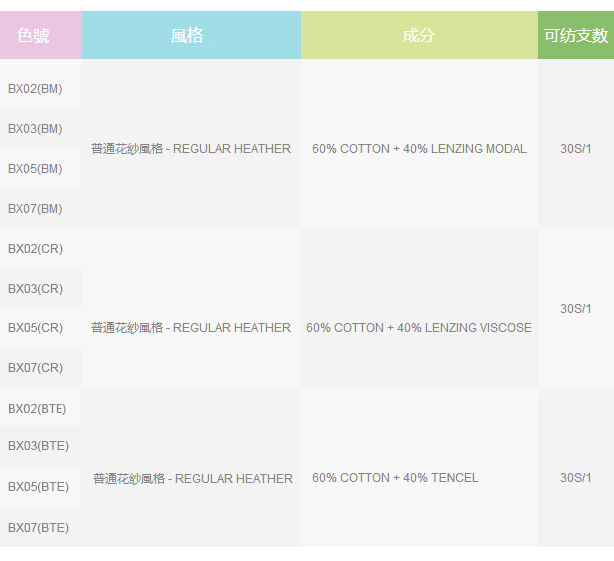The width and height of the screenshot is (614, 561).
Task: Pick color code BX02(BTE)
Action: pos(38,408)
